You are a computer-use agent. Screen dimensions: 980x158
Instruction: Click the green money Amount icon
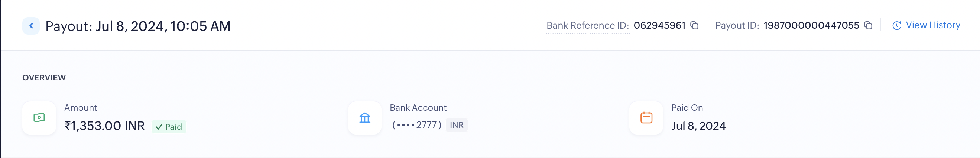(39, 117)
